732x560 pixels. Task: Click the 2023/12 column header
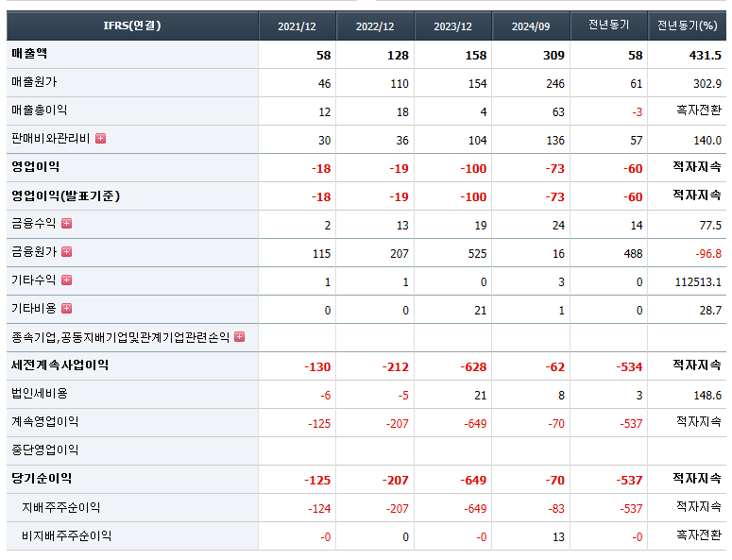452,26
